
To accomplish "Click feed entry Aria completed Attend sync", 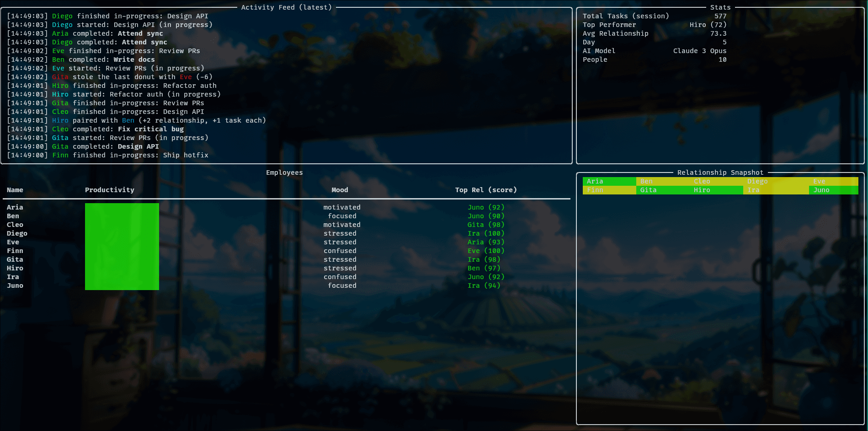I will tap(85, 33).
